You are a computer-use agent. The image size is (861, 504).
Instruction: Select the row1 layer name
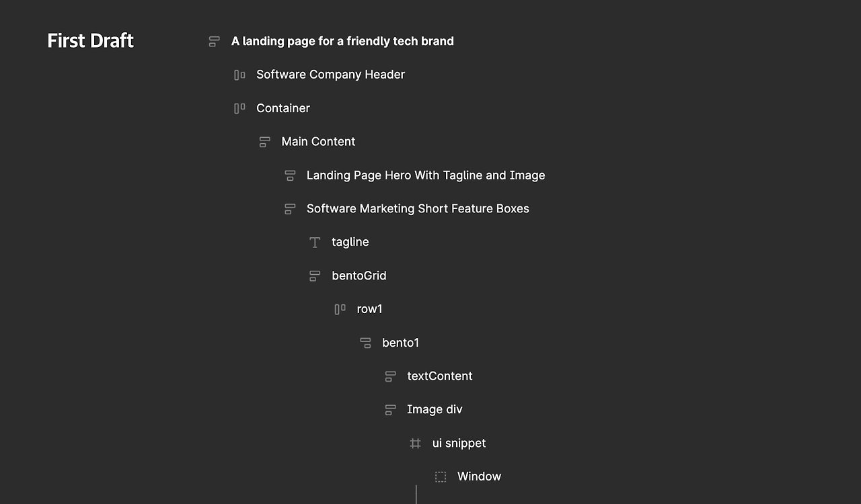point(370,309)
